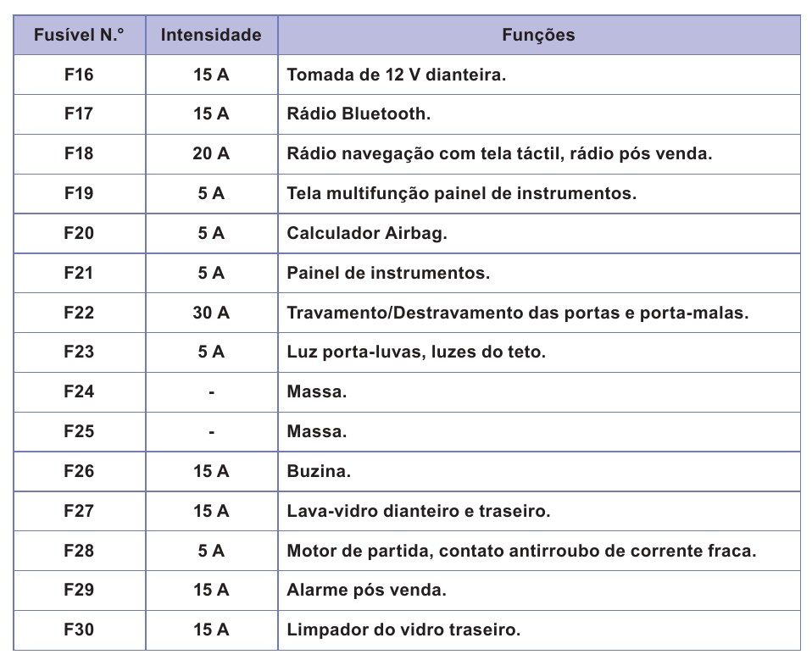Select the "Rádio Bluetooth" function cell
This screenshot has height=660, width=812.
point(359,114)
